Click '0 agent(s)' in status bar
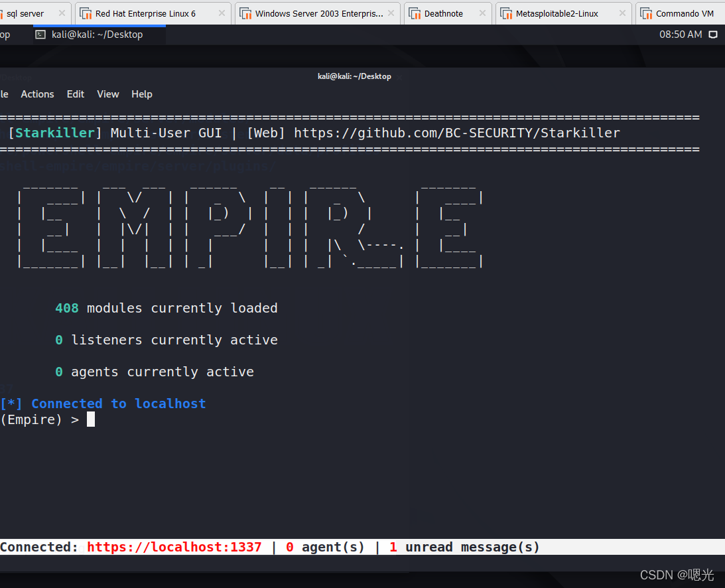The image size is (725, 588). coord(325,548)
